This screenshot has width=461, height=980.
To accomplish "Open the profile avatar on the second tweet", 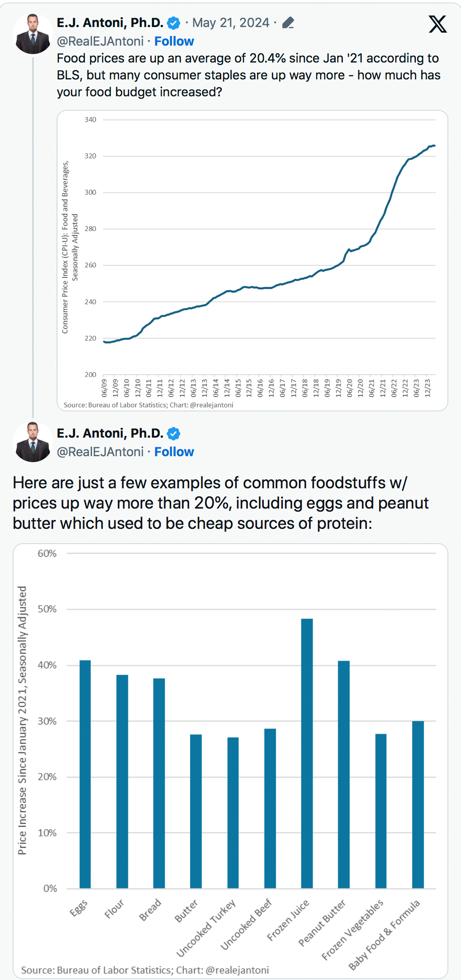I will 33,442.
